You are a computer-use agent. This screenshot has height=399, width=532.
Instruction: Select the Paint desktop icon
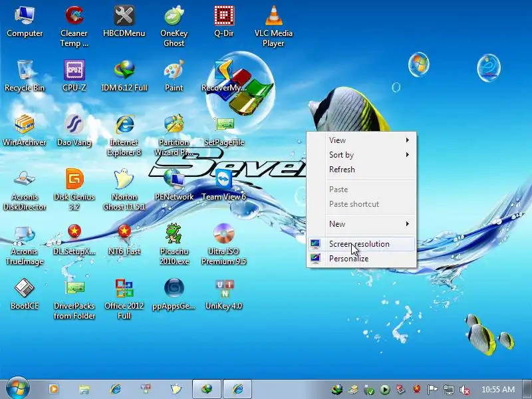174,76
